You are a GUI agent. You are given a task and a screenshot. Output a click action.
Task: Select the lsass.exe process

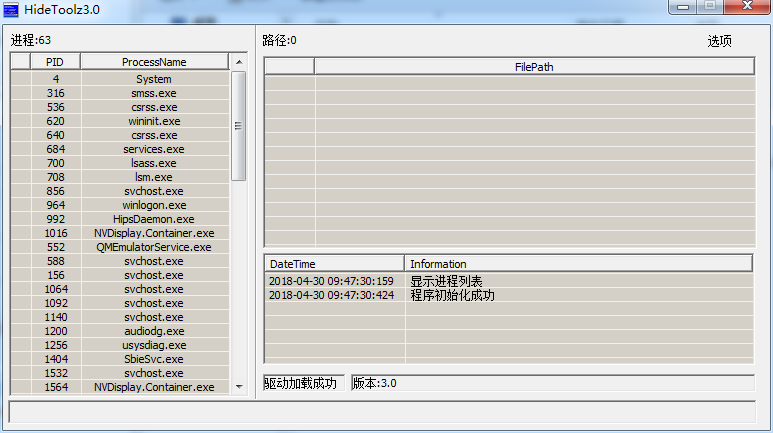coord(154,163)
